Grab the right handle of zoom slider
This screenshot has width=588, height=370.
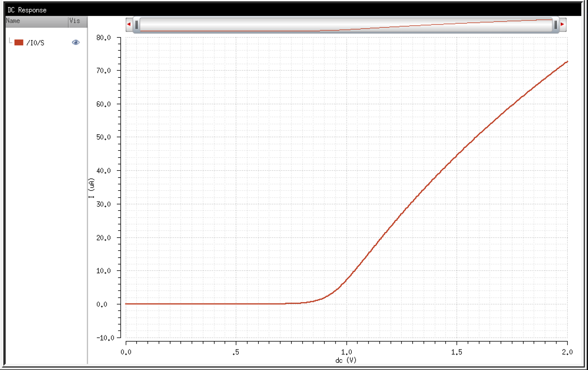(x=555, y=25)
